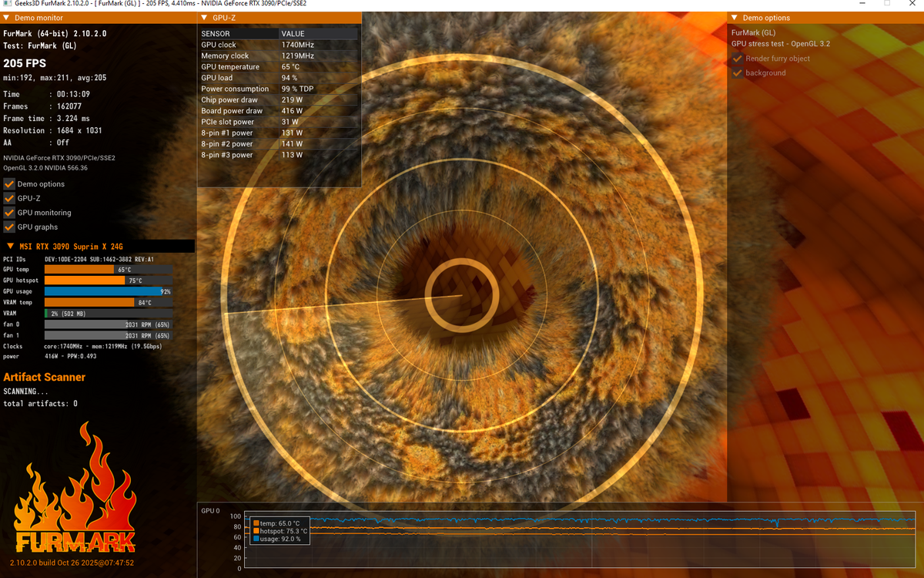The image size is (924, 578).
Task: Click the Time 00:13:09 line
Action: click(x=46, y=94)
